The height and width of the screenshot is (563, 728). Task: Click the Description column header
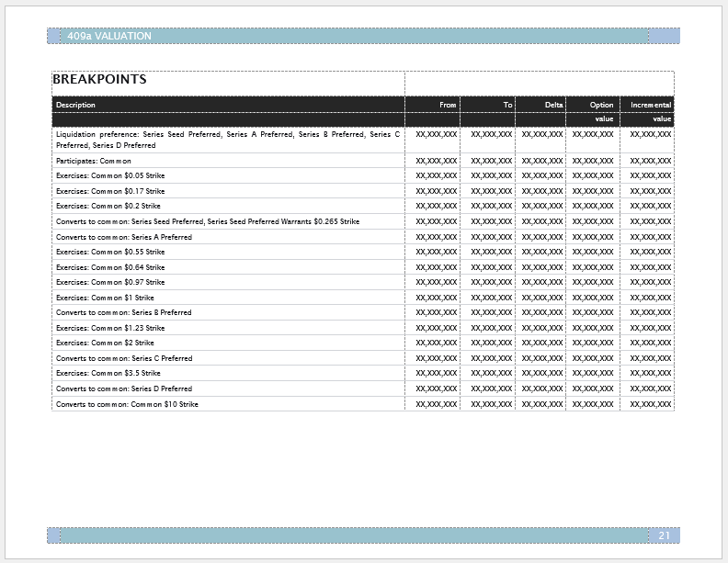click(x=75, y=105)
